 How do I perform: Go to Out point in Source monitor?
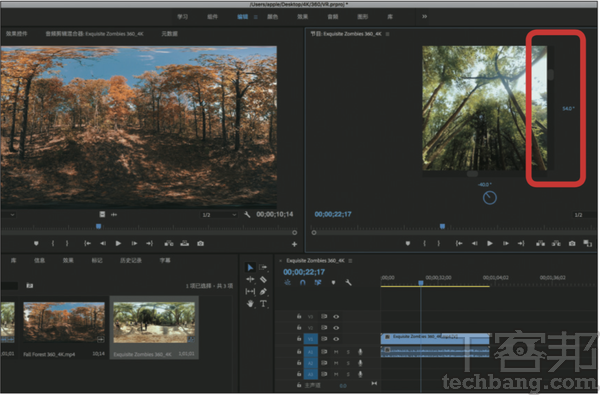tap(149, 243)
